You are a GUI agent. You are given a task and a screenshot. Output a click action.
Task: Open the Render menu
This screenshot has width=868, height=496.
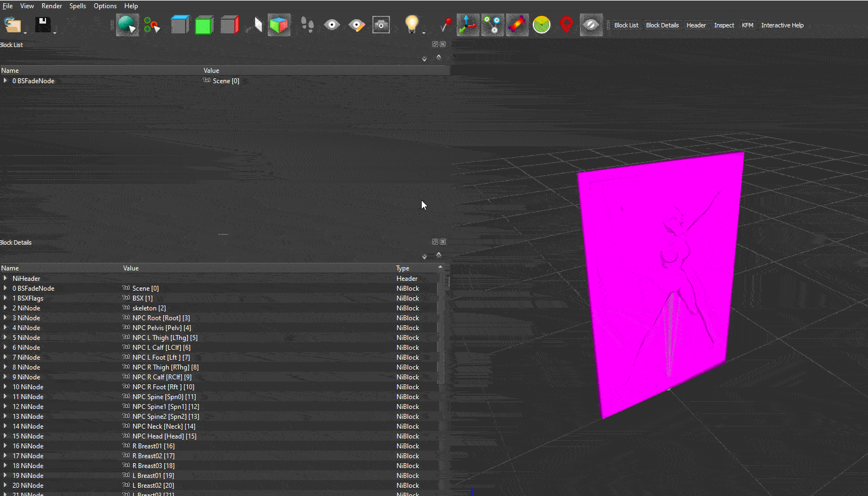(51, 6)
